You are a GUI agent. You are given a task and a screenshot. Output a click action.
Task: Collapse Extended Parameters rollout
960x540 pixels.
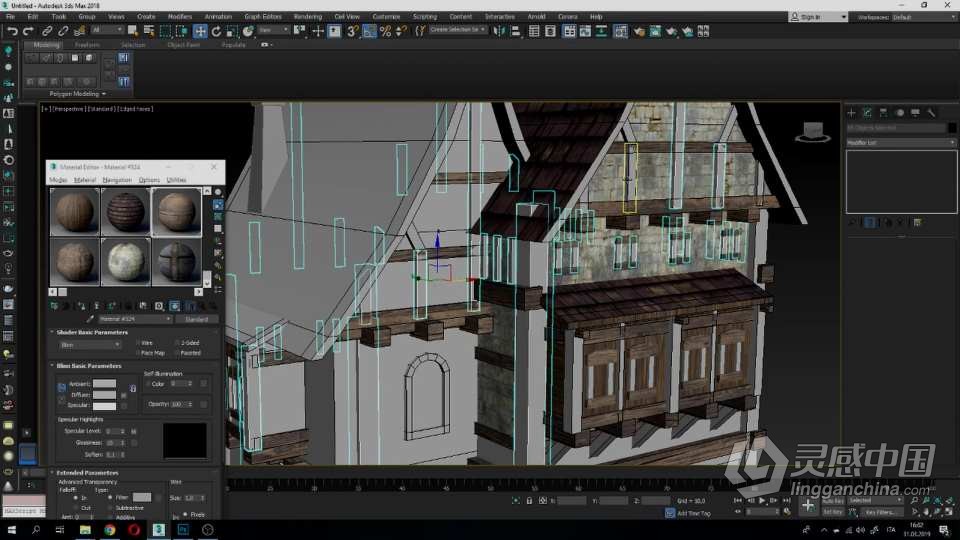click(x=88, y=473)
